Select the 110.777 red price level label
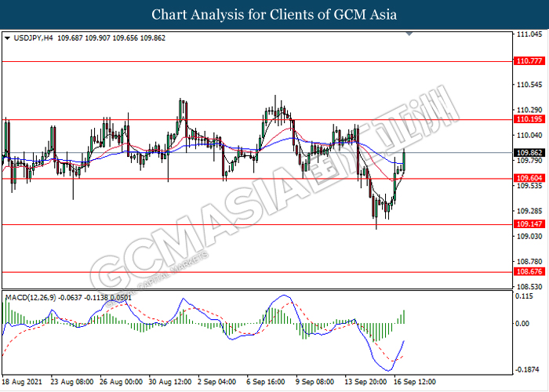The image size is (549, 392). 529,61
